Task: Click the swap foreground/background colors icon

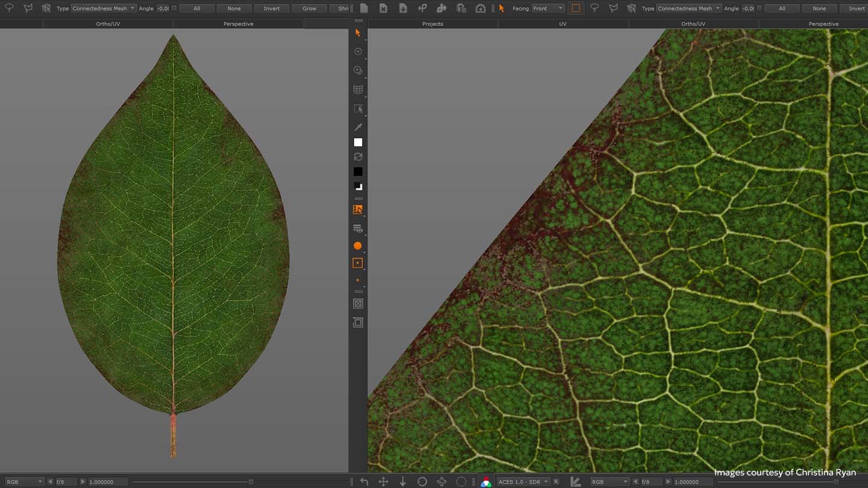Action: tap(358, 157)
